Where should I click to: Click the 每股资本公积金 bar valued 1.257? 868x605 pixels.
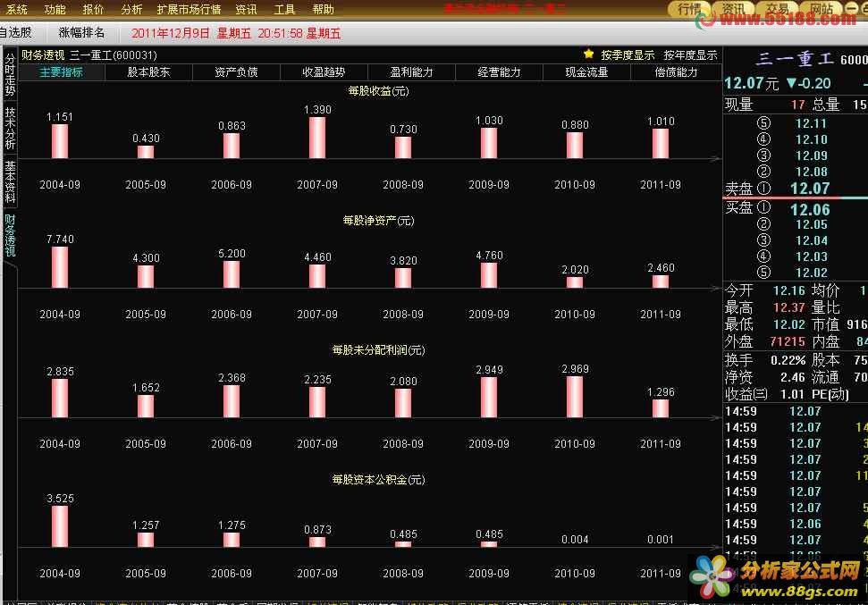[146, 540]
